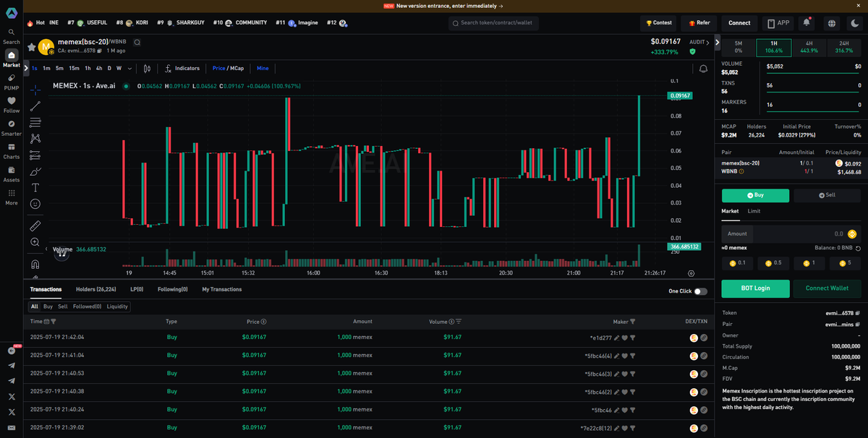The image size is (868, 438).
Task: Open the Indicators menu
Action: coord(182,69)
